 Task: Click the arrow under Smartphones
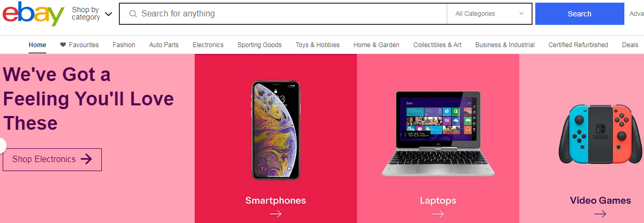point(275,214)
